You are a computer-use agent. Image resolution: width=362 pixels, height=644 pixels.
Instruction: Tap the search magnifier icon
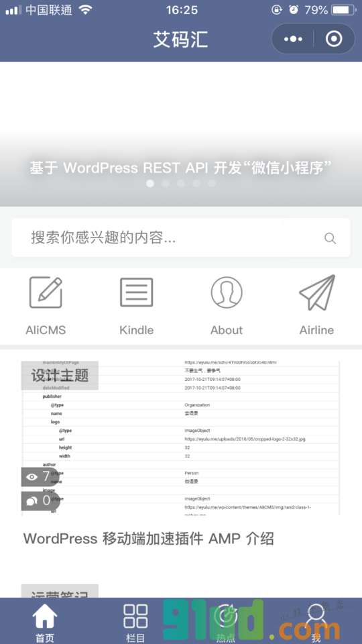330,238
